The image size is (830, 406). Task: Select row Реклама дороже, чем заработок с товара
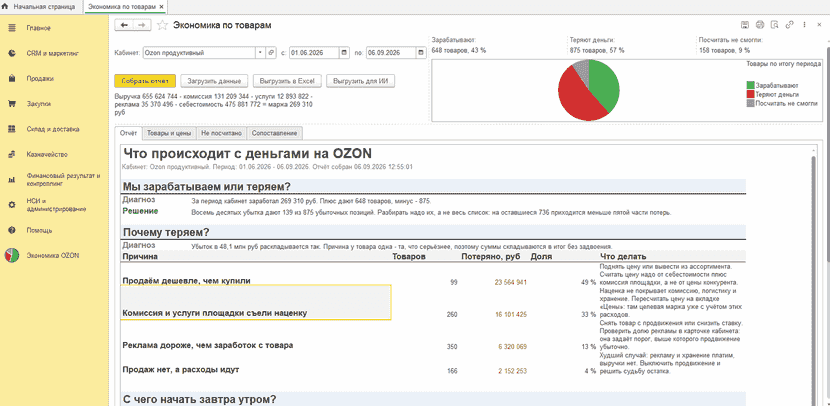click(x=208, y=345)
